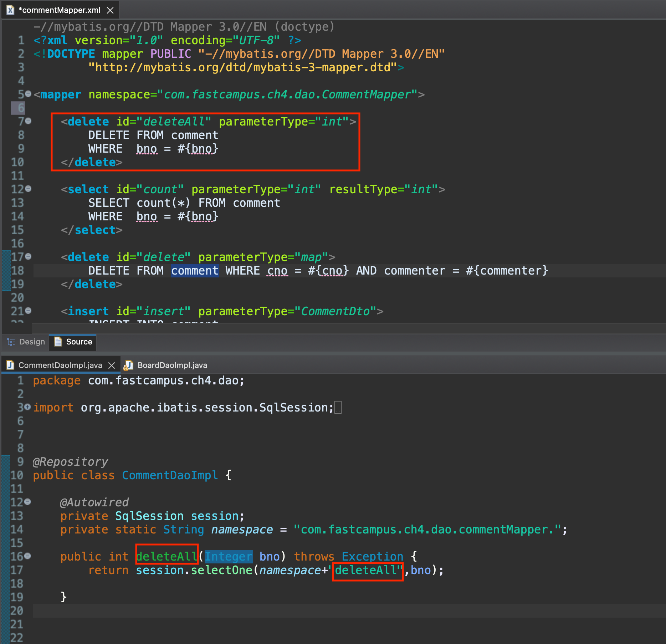
Task: Click '#{commenter}' placeholder on line 18
Action: coord(507,271)
